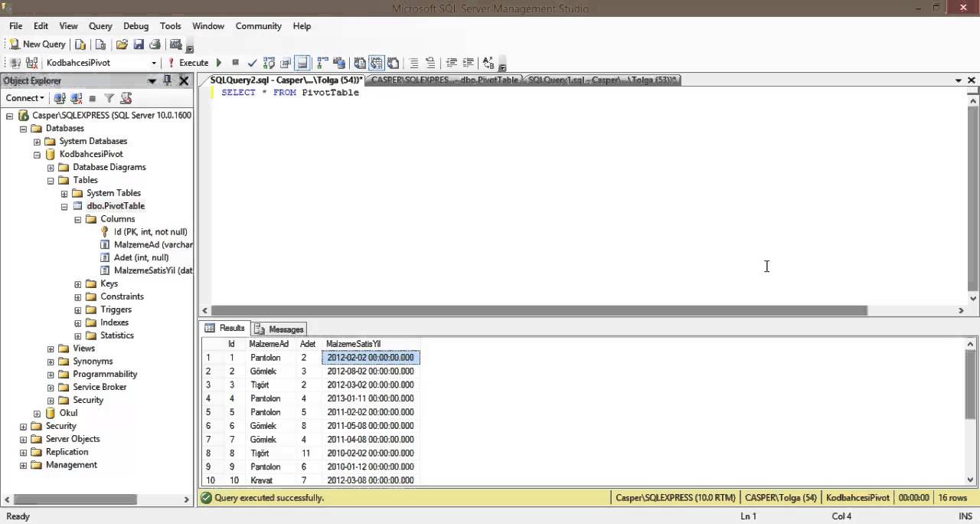Viewport: 980px width, 524px height.
Task: Toggle Include Client Statistics
Action: (x=339, y=63)
